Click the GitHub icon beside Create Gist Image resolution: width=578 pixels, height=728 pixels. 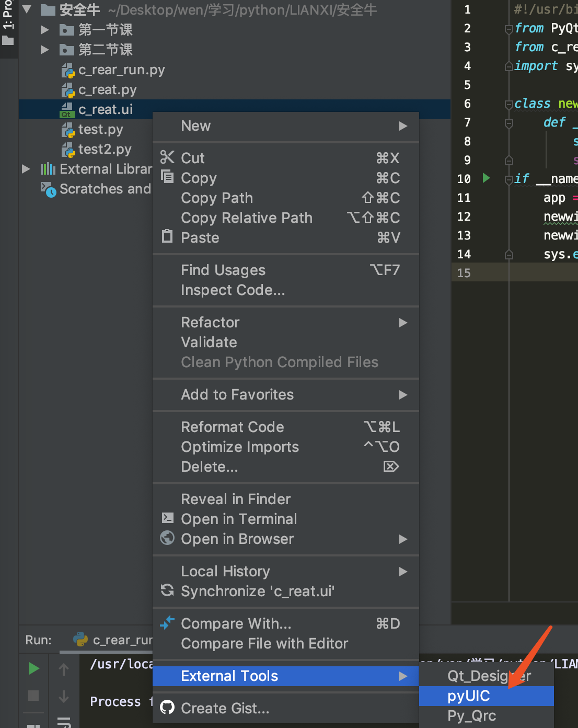tap(167, 708)
